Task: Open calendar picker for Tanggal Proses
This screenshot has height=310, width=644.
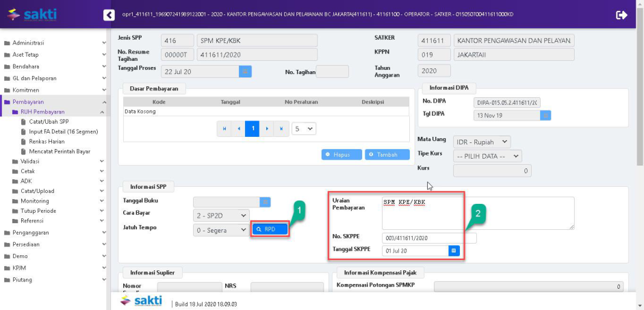Action: [245, 70]
